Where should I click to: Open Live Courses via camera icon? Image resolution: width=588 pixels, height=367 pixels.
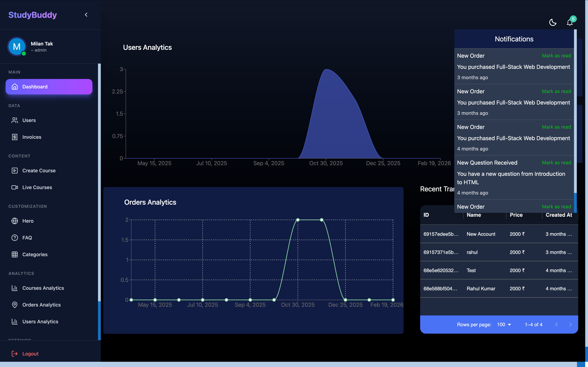point(15,187)
